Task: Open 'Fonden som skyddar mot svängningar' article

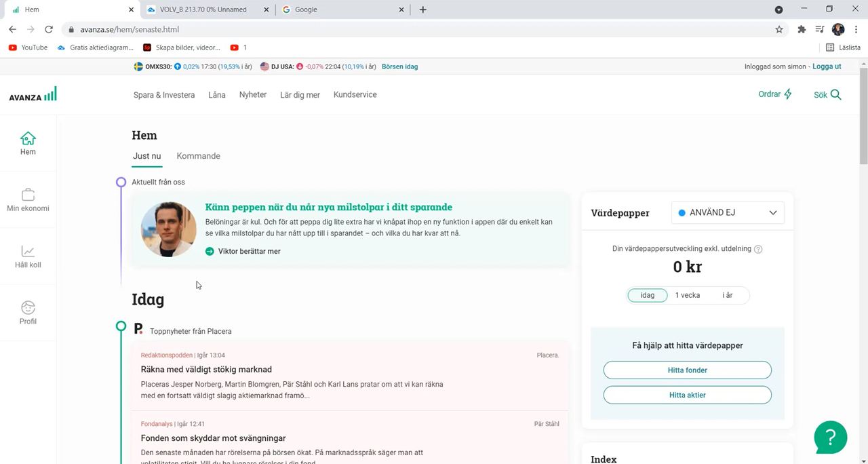Action: pyautogui.click(x=214, y=438)
